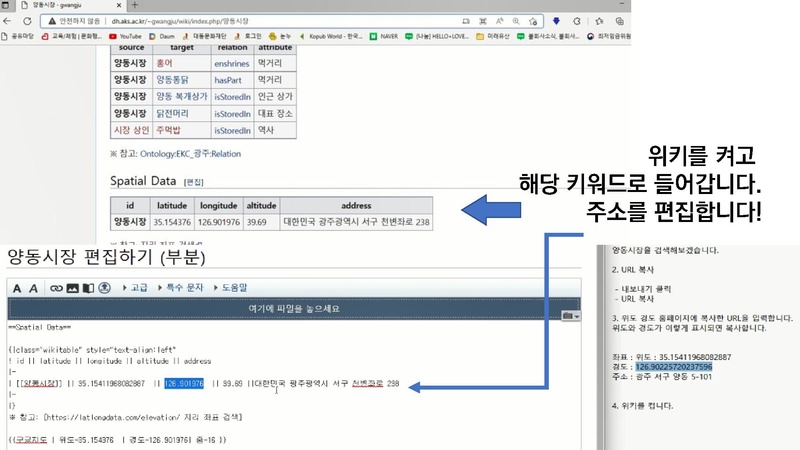Click highlighted 126.90225720237596 in notes

[x=673, y=367]
